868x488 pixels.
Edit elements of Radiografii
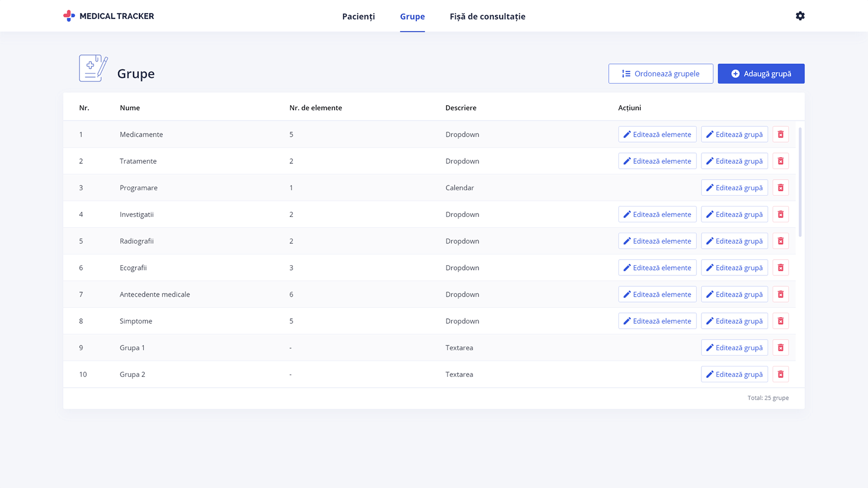[658, 241]
